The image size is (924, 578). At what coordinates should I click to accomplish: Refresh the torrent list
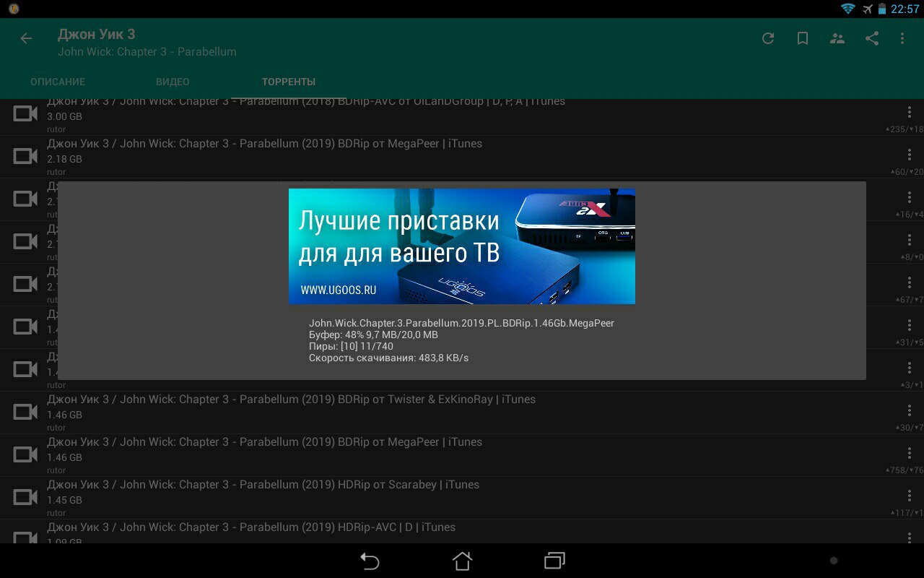[768, 38]
